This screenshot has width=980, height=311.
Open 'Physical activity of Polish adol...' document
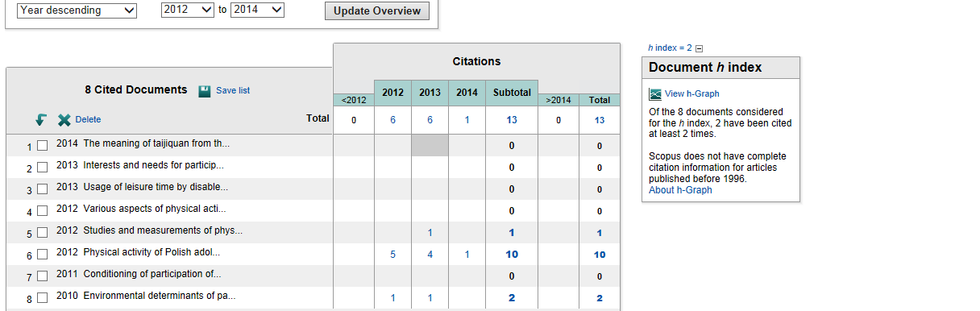[152, 252]
